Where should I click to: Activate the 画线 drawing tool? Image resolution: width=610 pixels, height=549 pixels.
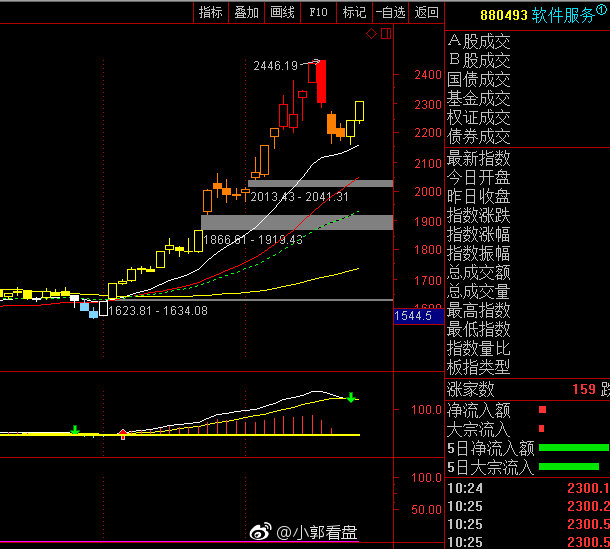click(282, 12)
